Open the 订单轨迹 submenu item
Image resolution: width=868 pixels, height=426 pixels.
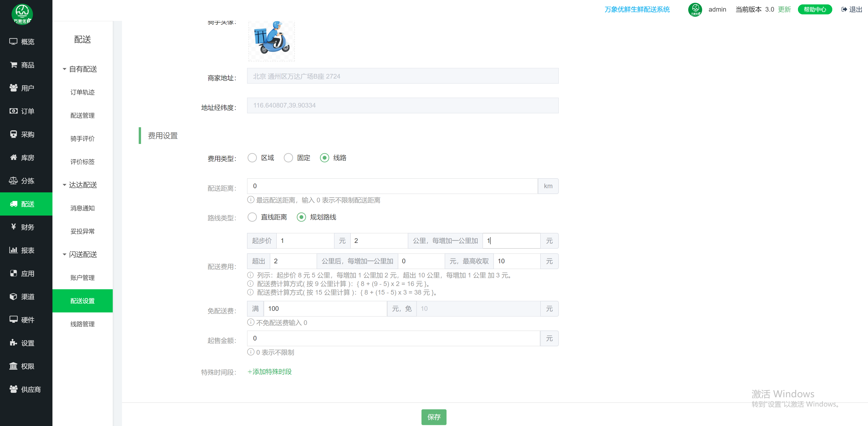click(x=82, y=92)
